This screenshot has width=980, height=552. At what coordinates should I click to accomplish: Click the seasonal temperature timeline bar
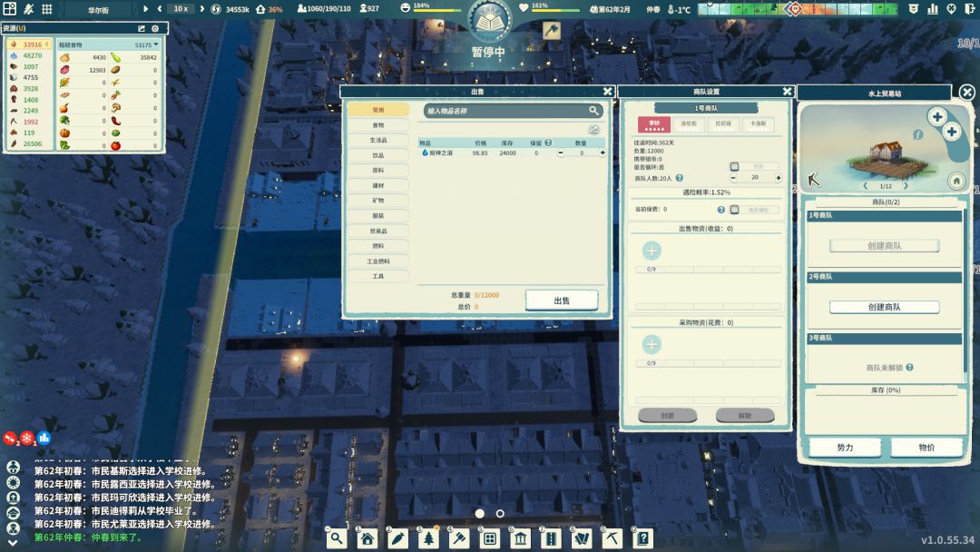coord(798,9)
